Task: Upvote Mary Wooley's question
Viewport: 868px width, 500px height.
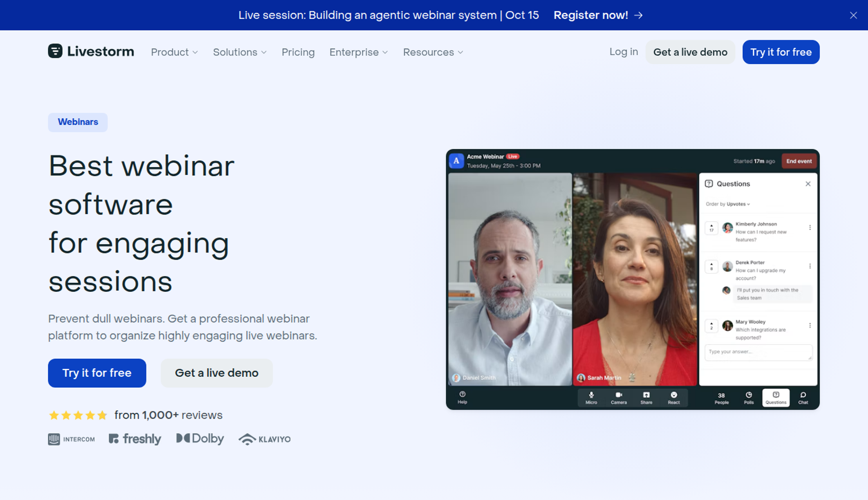Action: click(711, 326)
